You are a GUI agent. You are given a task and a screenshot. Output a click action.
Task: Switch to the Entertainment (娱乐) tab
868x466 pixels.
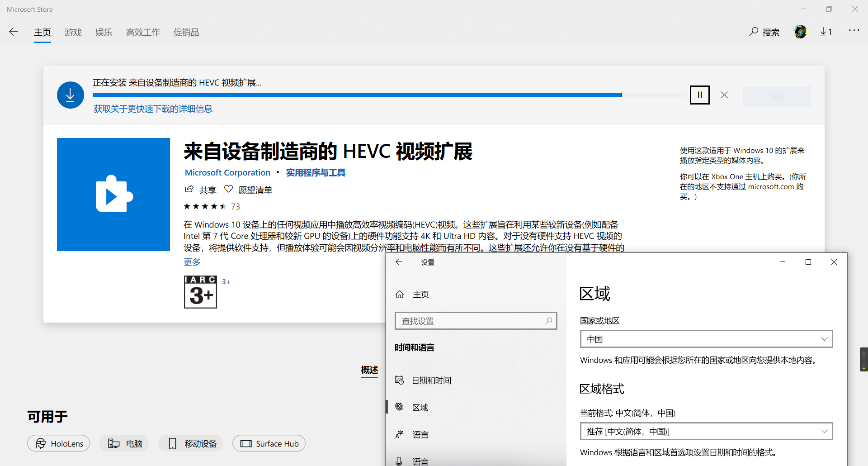104,33
